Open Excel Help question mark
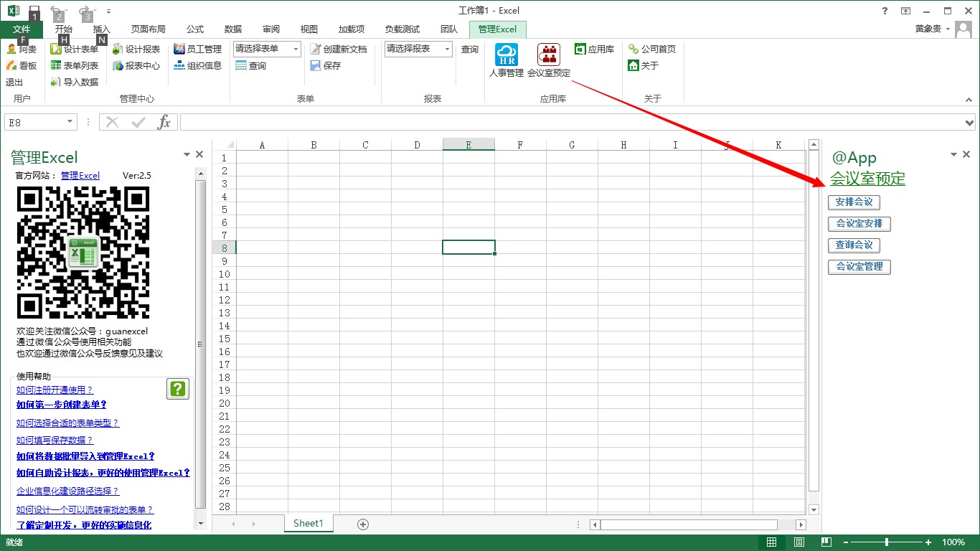Image resolution: width=980 pixels, height=551 pixels. [885, 11]
